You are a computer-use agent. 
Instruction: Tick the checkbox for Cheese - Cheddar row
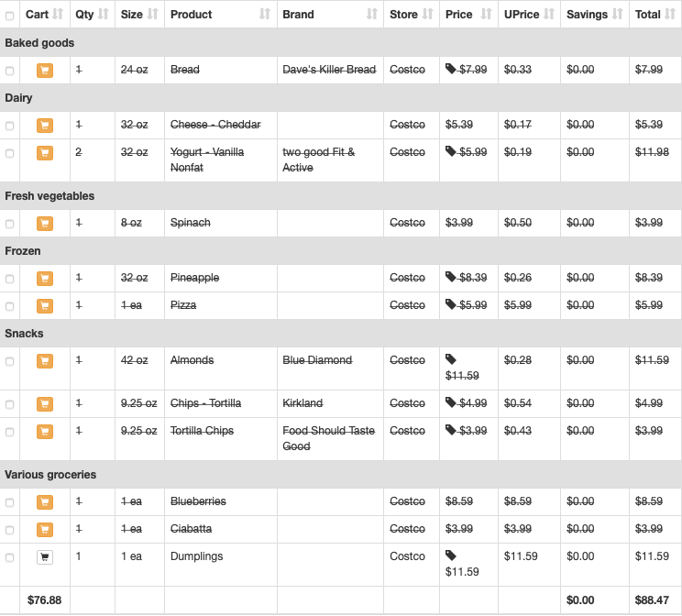[x=9, y=126]
